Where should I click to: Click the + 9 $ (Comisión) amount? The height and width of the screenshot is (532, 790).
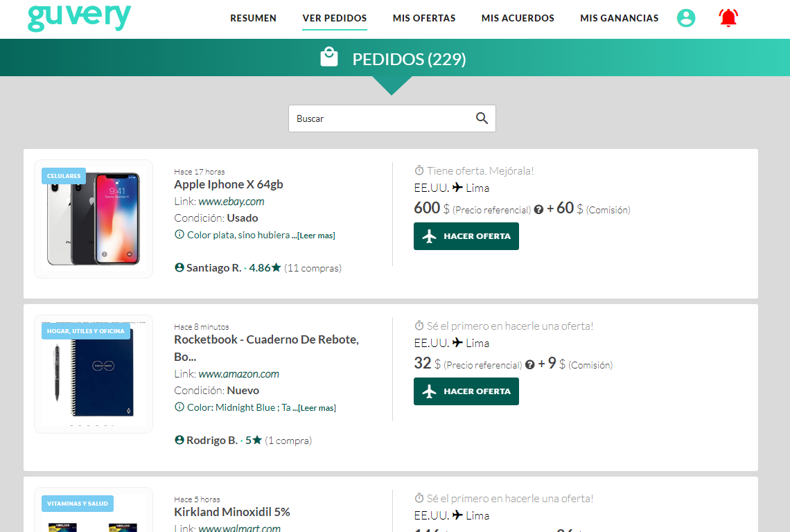pyautogui.click(x=575, y=363)
